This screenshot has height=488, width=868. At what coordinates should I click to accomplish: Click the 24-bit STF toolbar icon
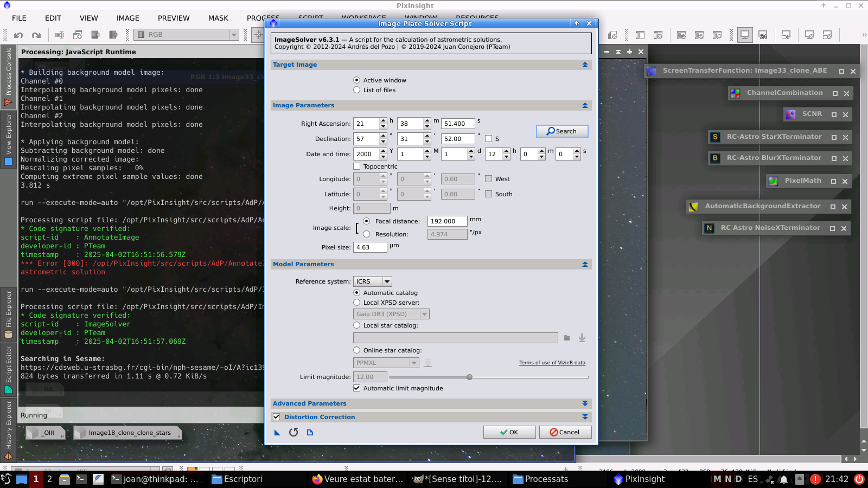pyautogui.click(x=763, y=35)
